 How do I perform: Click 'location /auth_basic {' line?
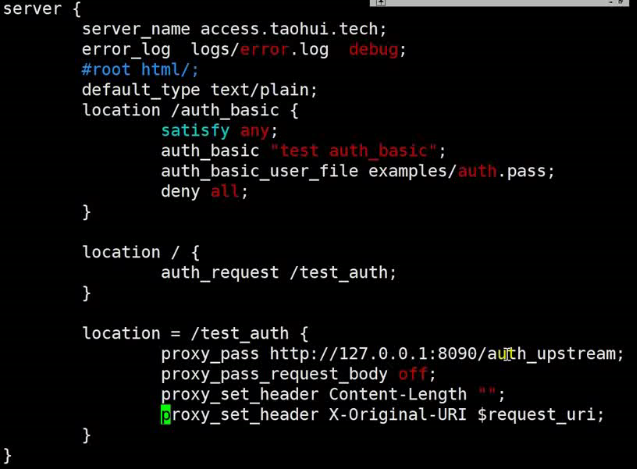coord(190,111)
